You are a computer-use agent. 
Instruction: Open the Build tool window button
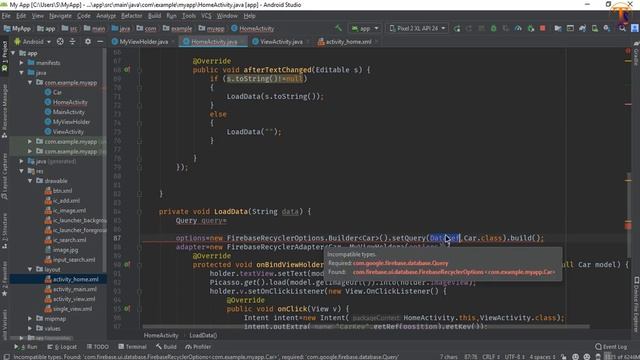pyautogui.click(x=166, y=347)
